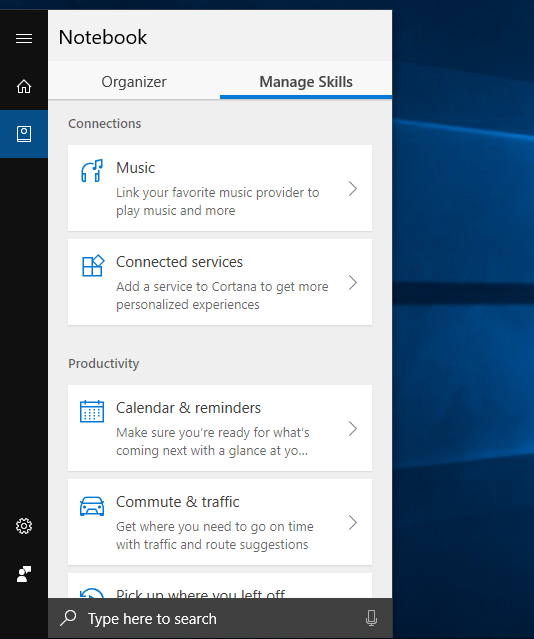Expand Calendar & reminders chevron arrow

[353, 429]
